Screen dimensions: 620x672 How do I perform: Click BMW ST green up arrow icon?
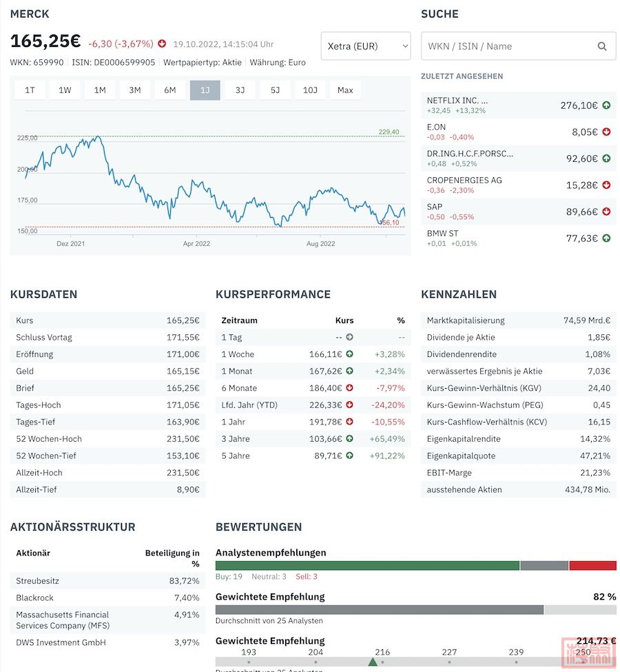(606, 238)
